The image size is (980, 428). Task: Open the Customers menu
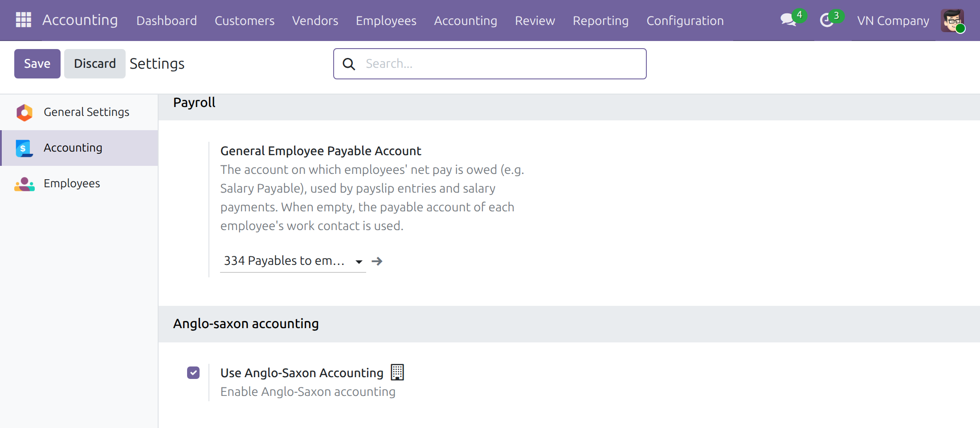[x=245, y=21]
